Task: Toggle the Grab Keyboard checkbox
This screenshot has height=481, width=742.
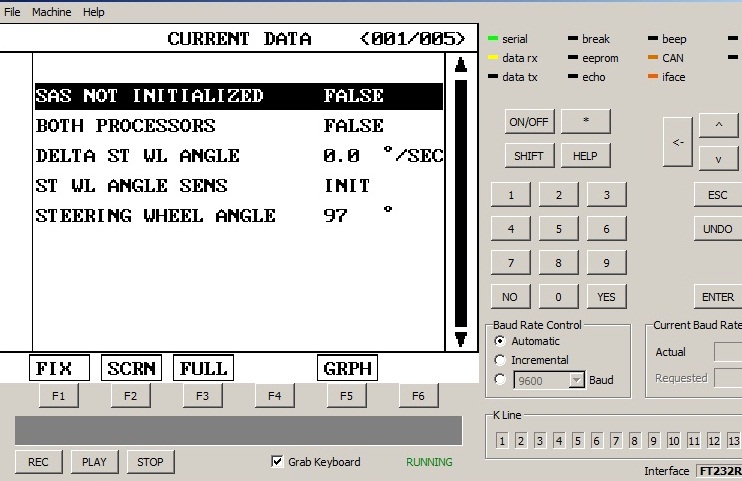Action: coord(277,462)
